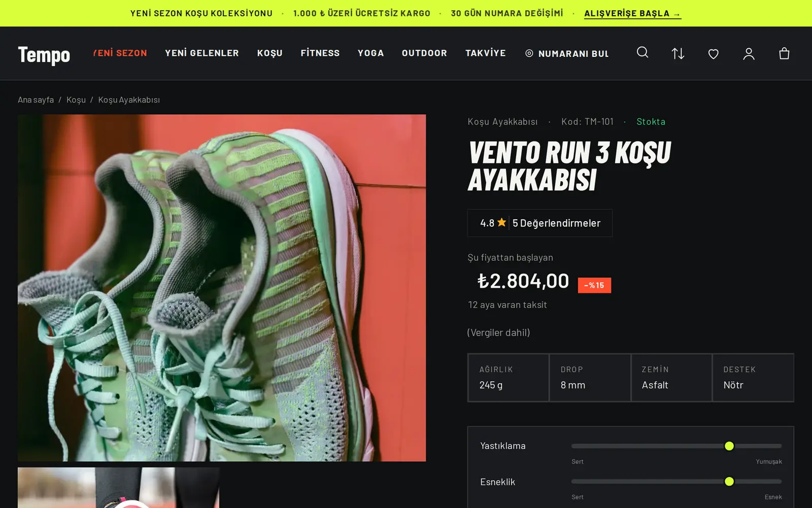Click the 12 aya varan taksit text
Viewport: 812px width, 508px height.
tap(507, 304)
